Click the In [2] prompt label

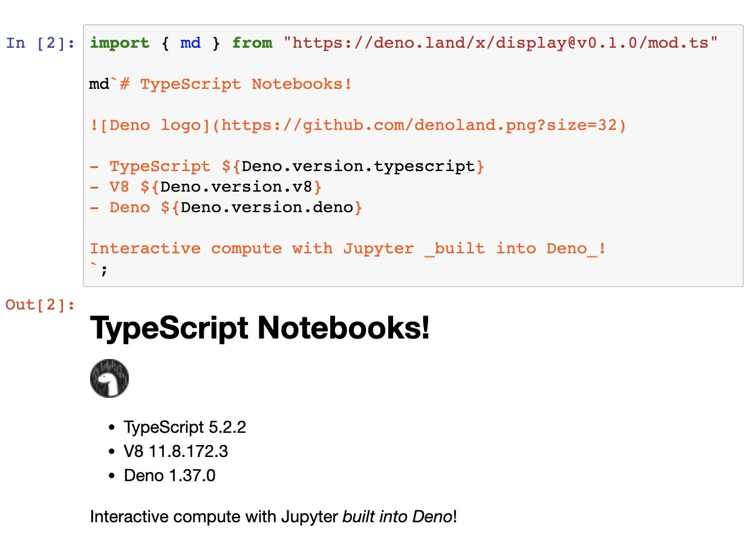tap(41, 43)
